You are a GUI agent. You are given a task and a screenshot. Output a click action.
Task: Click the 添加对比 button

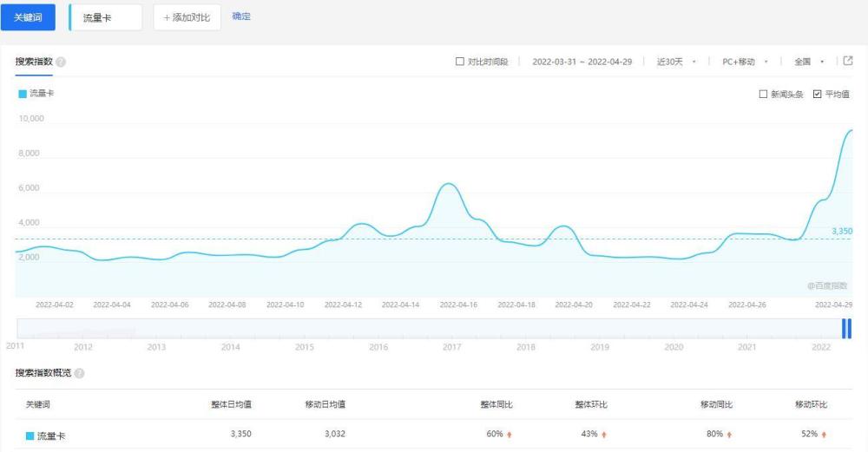(x=187, y=17)
